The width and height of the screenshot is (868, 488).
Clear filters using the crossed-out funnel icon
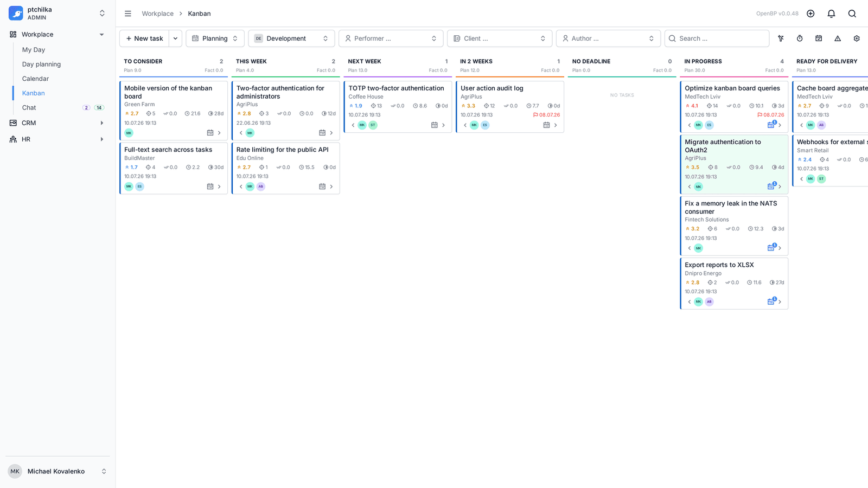point(781,38)
